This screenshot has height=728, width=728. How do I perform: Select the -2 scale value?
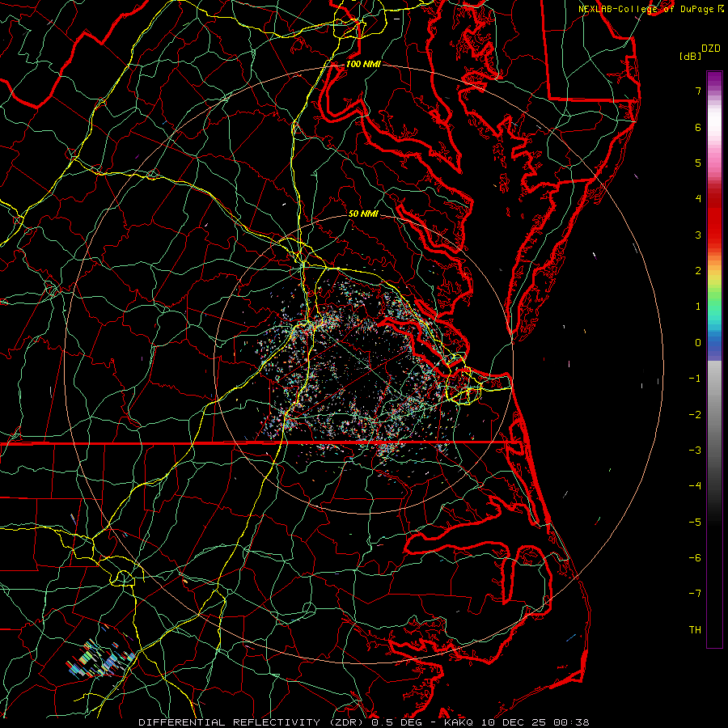pyautogui.click(x=695, y=415)
